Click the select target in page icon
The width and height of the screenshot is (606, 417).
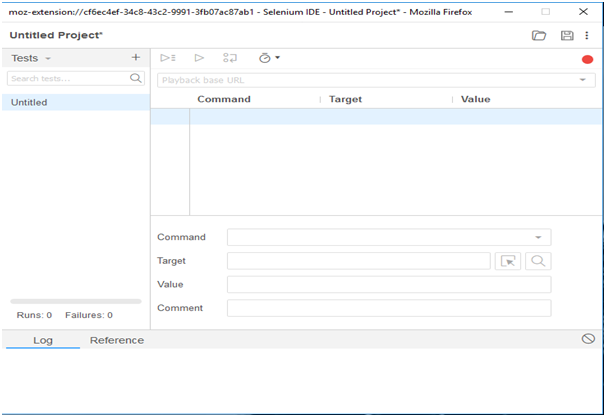point(509,261)
